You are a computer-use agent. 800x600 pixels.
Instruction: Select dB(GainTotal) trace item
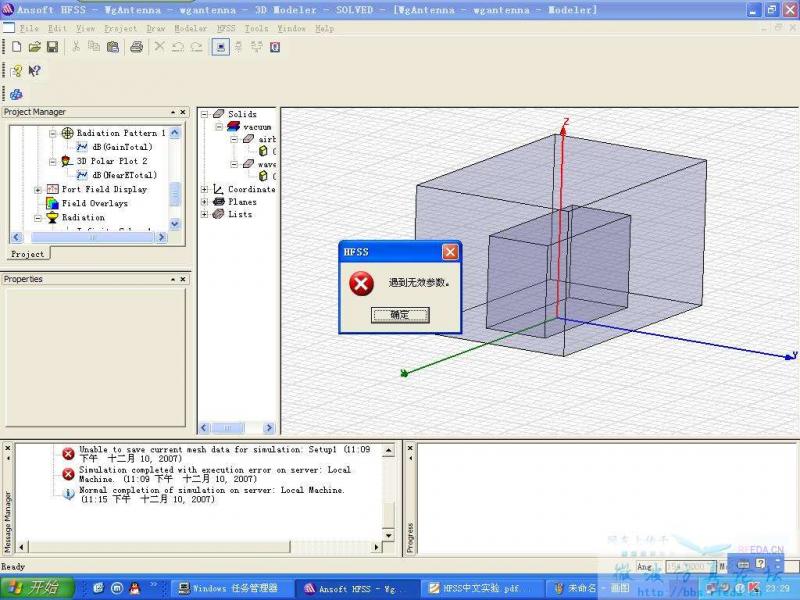(x=122, y=147)
